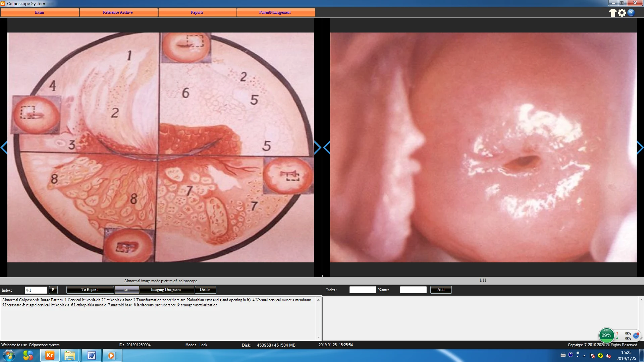Show previous patient image using left arrow
This screenshot has height=362, width=644.
point(327,147)
